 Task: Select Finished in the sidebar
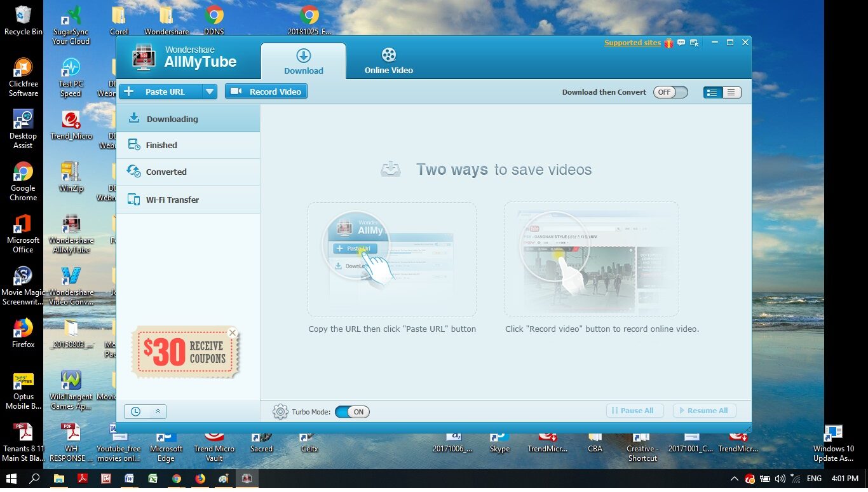pyautogui.click(x=188, y=146)
